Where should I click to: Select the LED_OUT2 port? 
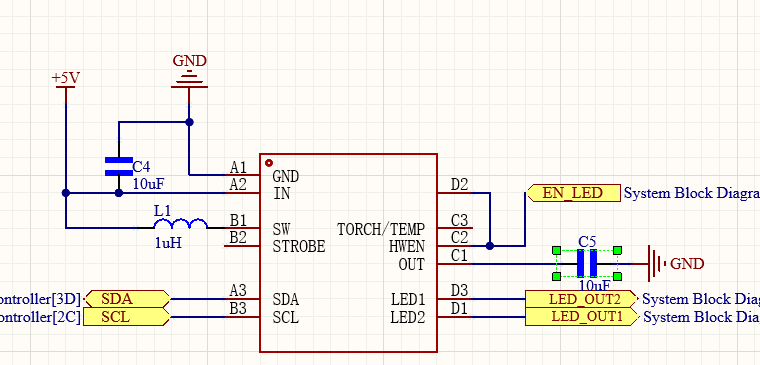583,299
